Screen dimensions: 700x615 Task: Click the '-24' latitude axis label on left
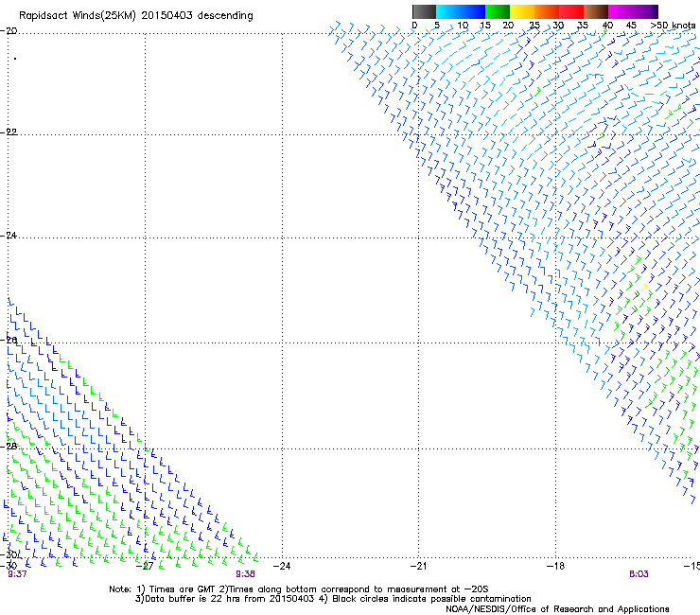coord(9,236)
